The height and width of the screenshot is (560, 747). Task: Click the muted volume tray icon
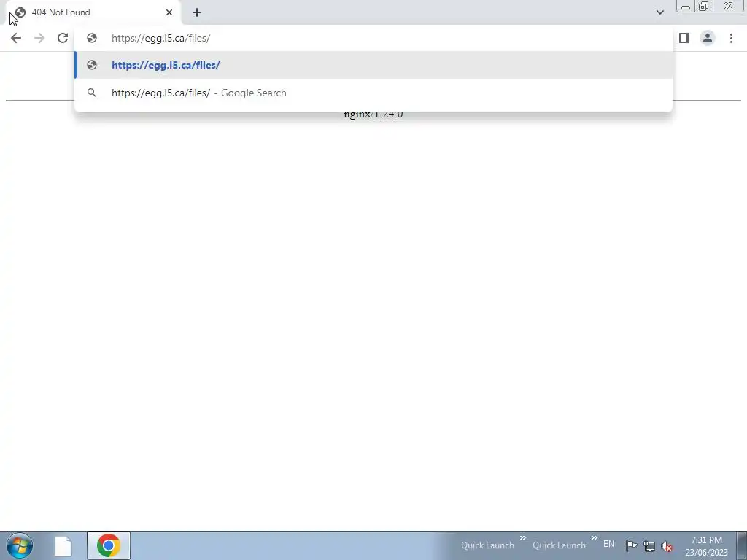point(667,547)
